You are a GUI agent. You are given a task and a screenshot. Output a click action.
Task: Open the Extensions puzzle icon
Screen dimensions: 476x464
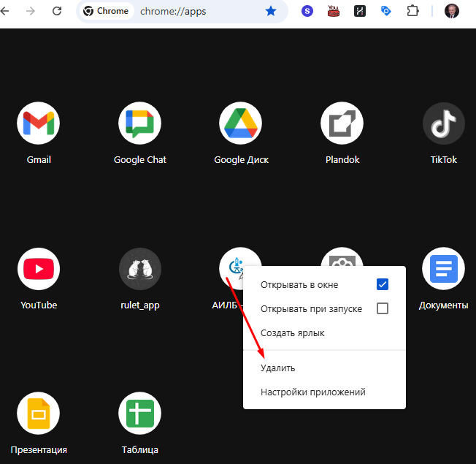[412, 11]
